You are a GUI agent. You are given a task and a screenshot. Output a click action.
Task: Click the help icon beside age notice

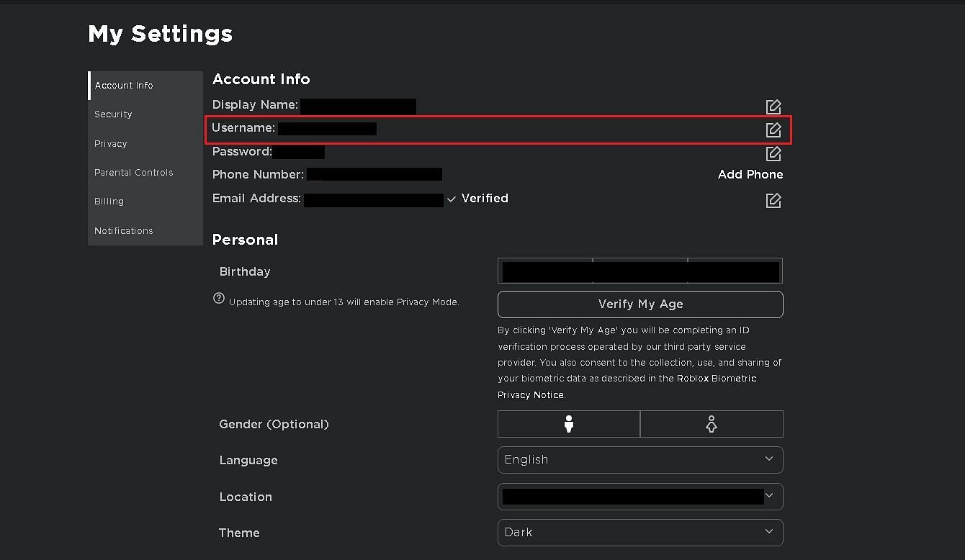coord(219,299)
